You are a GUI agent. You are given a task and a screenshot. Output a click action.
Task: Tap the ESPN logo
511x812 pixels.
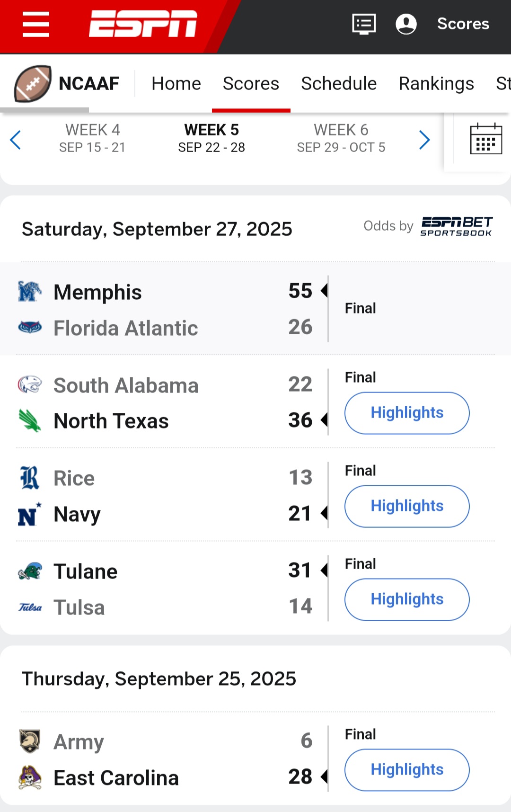point(143,24)
